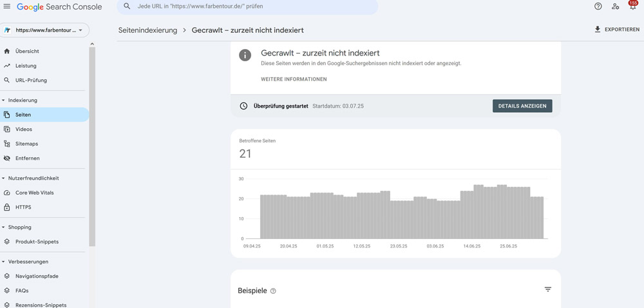Screen dimensions: 644x308
Task: Click the Core Web Vitals gauge icon
Action: coord(6,193)
